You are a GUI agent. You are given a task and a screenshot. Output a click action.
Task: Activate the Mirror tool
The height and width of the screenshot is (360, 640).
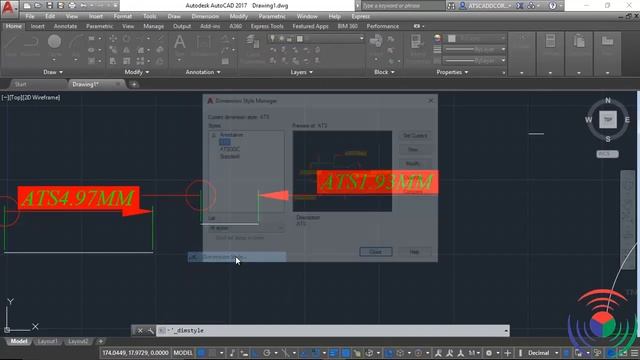[127, 50]
